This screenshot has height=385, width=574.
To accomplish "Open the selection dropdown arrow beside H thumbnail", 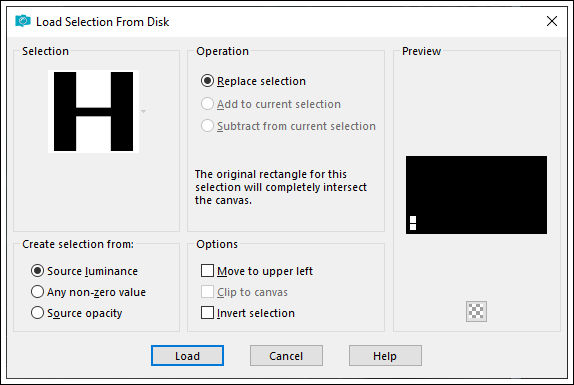I will [144, 111].
